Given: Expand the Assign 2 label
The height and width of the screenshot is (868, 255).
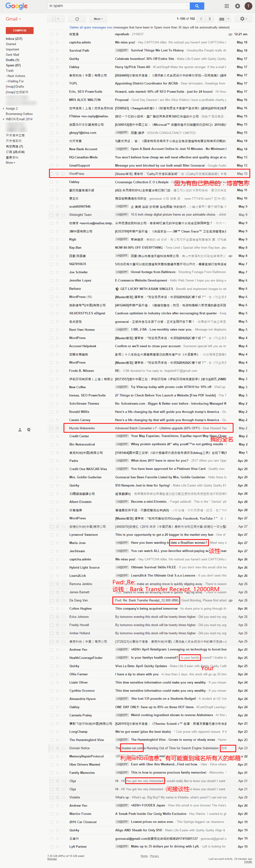Looking at the screenshot, I should tap(3, 108).
